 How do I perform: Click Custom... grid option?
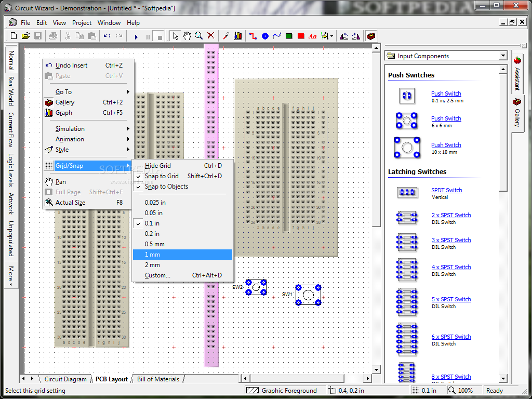(x=182, y=275)
